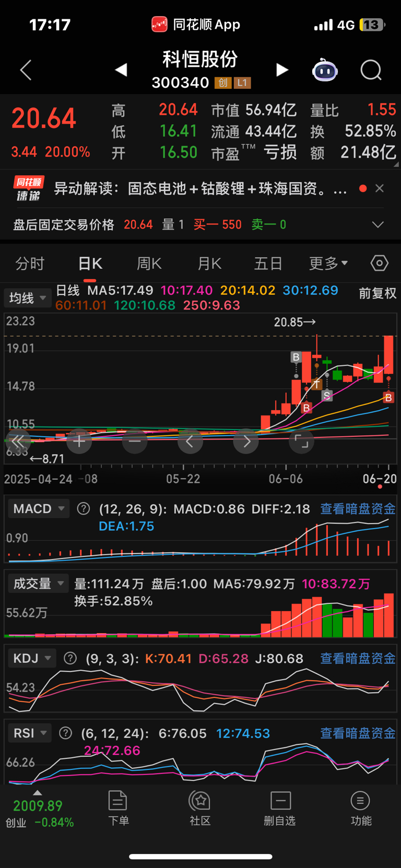Image resolution: width=401 pixels, height=868 pixels.
Task: Tap the 创 board tag badge
Action: [223, 82]
